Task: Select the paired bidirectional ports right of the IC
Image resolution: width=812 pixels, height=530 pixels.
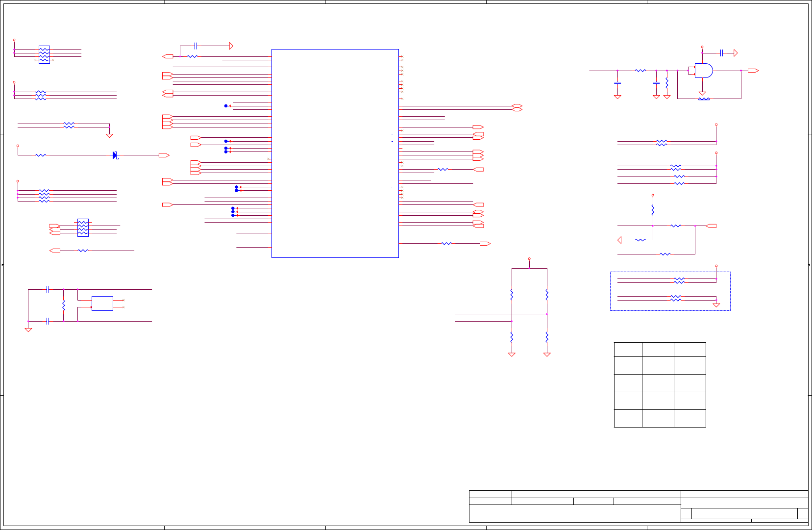Action: (x=517, y=108)
